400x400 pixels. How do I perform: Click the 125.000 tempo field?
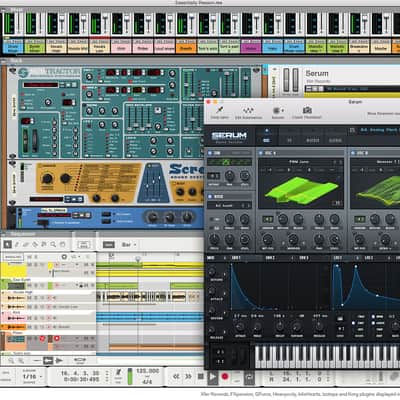(147, 371)
